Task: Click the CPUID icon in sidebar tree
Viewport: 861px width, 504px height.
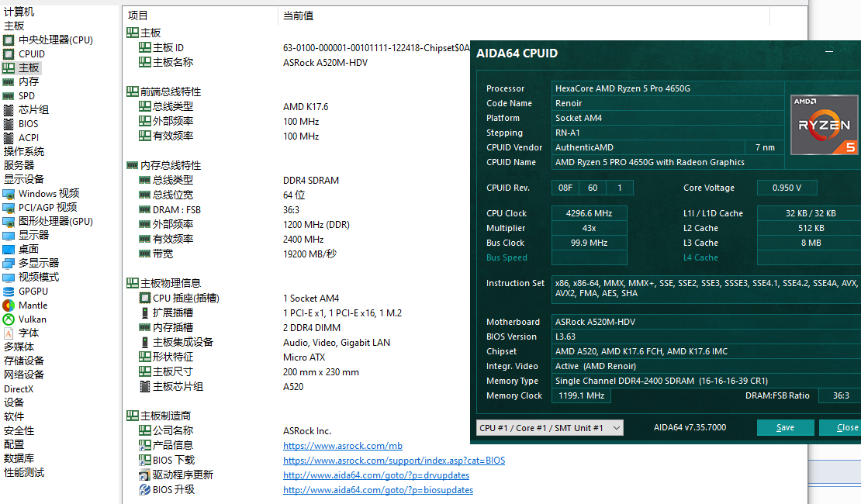Action: pyautogui.click(x=9, y=54)
